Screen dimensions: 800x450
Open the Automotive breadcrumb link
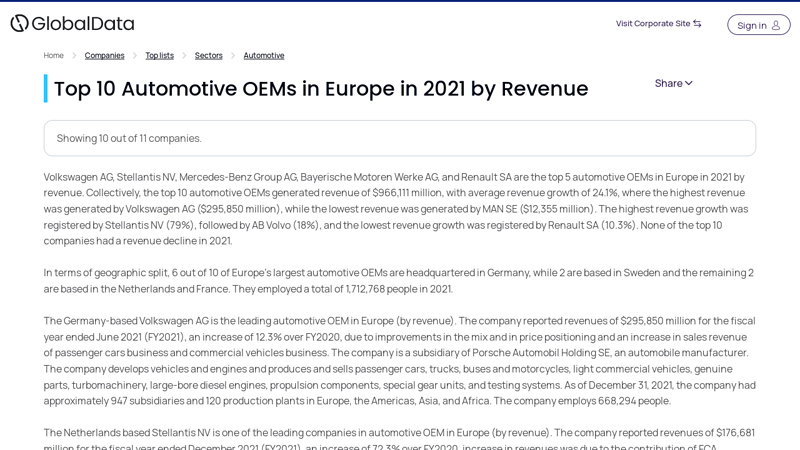pyautogui.click(x=264, y=55)
